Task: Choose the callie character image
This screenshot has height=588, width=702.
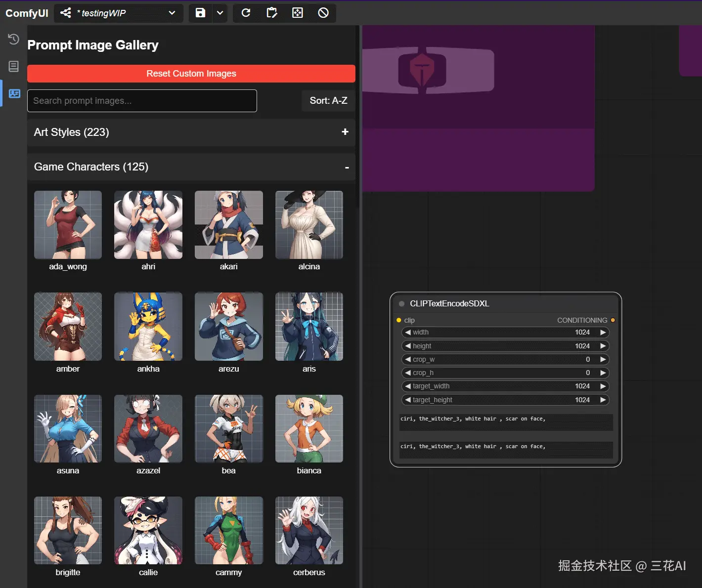Action: [x=148, y=530]
